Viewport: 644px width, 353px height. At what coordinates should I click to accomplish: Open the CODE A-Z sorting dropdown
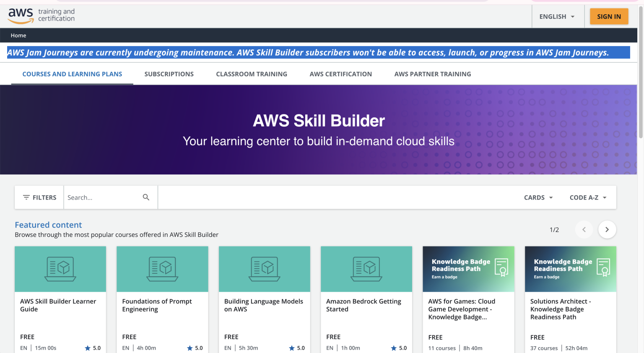point(588,197)
